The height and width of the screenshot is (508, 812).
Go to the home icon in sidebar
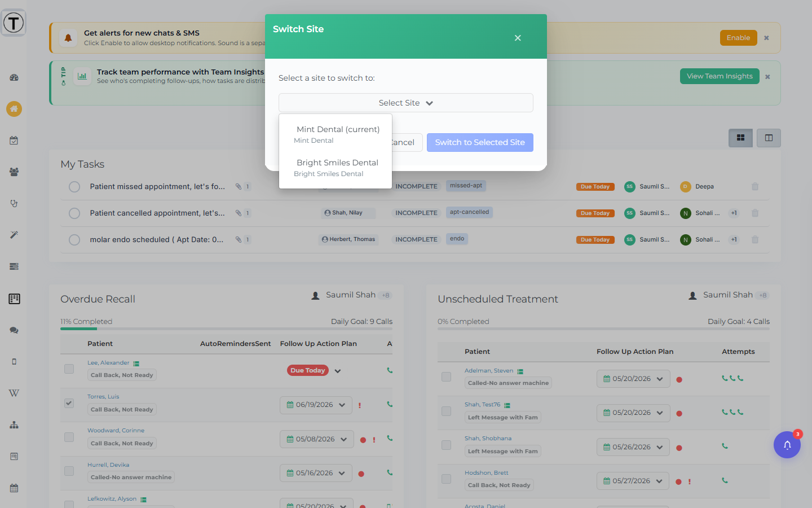14,109
